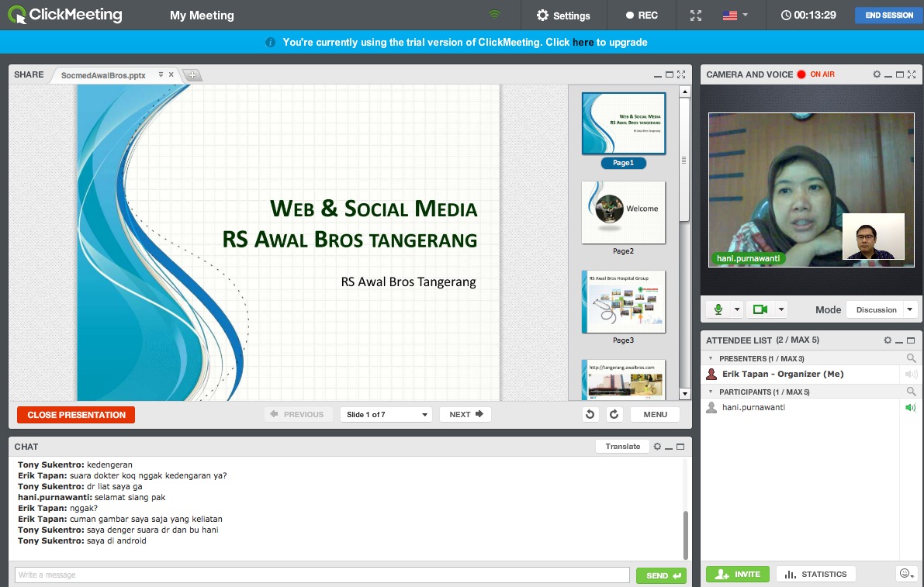Click the 'here' upgrade link
Viewport: 924px width, 587px height.
(x=583, y=43)
